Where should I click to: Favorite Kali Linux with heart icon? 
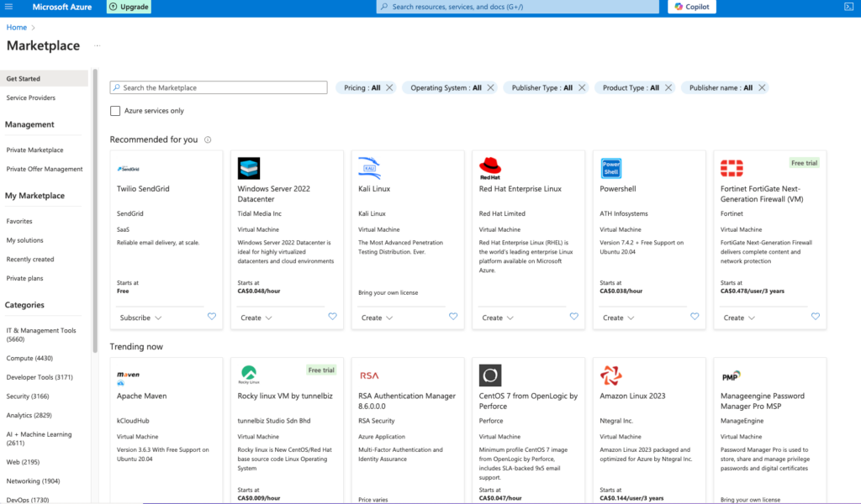click(x=453, y=317)
